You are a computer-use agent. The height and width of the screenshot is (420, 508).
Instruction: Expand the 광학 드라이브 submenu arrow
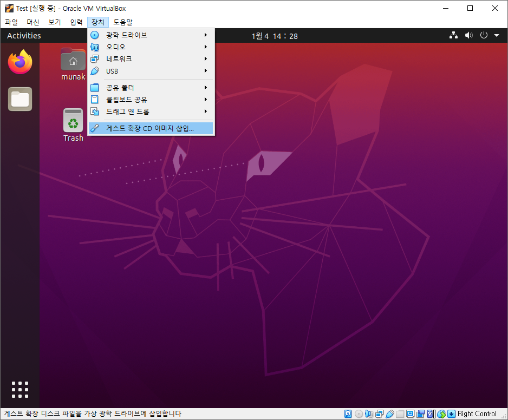[x=206, y=35]
